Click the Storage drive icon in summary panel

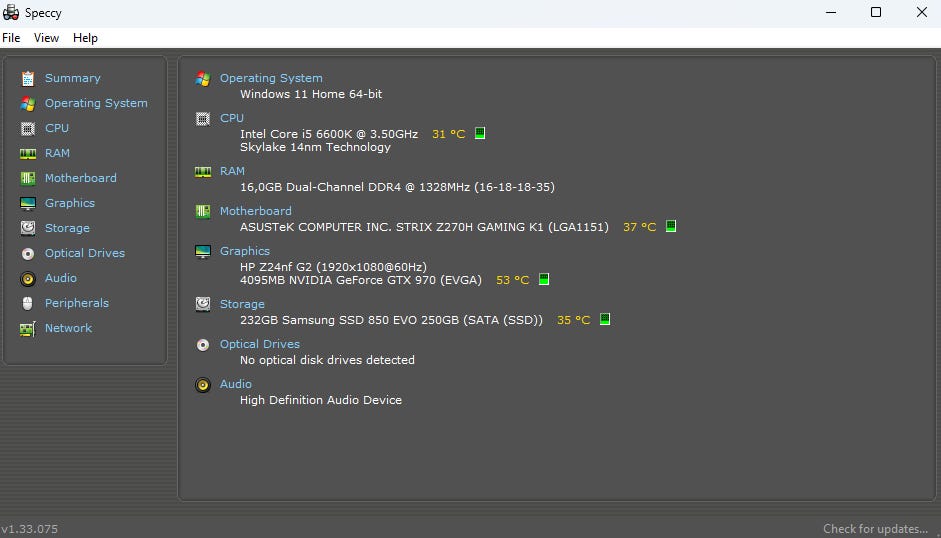[203, 304]
